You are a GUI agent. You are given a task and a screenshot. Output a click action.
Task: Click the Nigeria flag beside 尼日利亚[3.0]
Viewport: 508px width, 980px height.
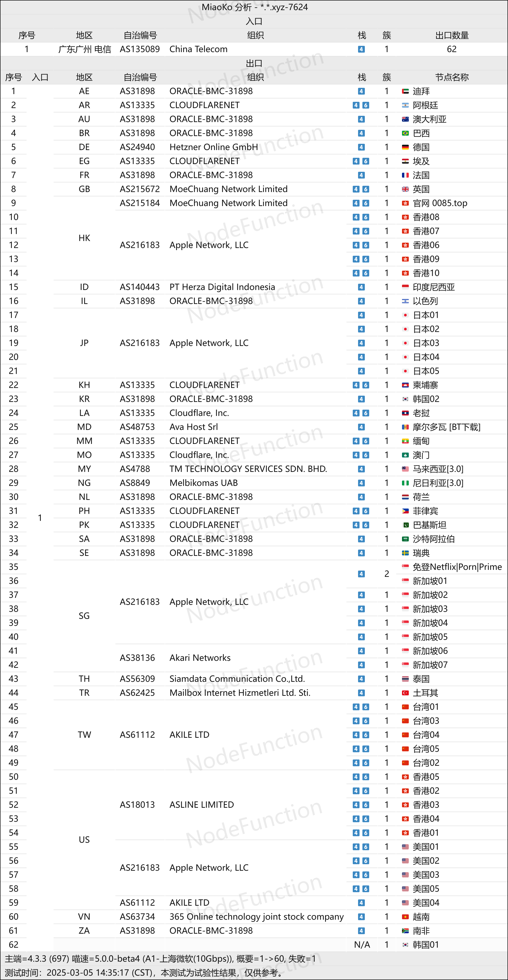pos(405,483)
